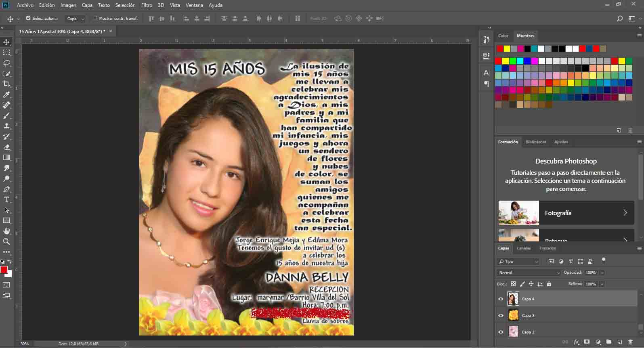Click the Opacidad 100% value field
The height and width of the screenshot is (348, 644).
click(591, 273)
